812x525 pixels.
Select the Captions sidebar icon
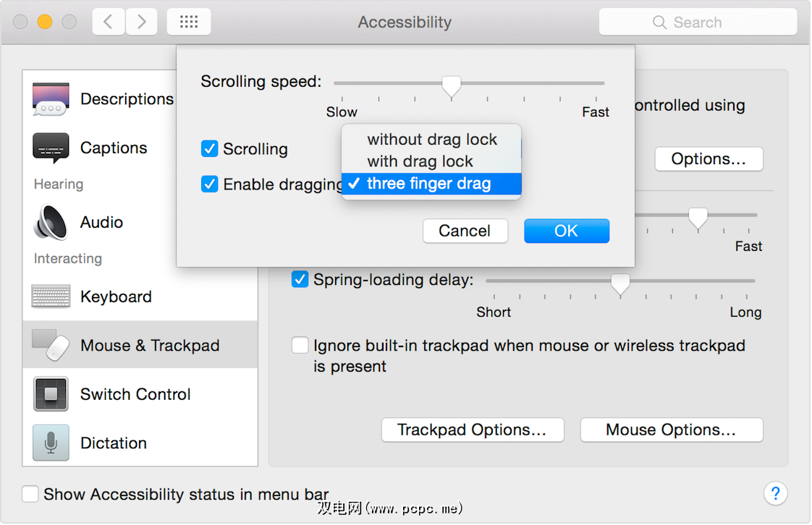click(51, 148)
